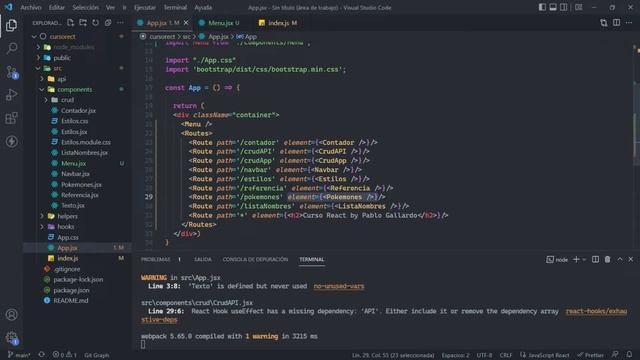Refresh the Explorer tree
Viewport: 640px width, 360px height.
(95, 23)
